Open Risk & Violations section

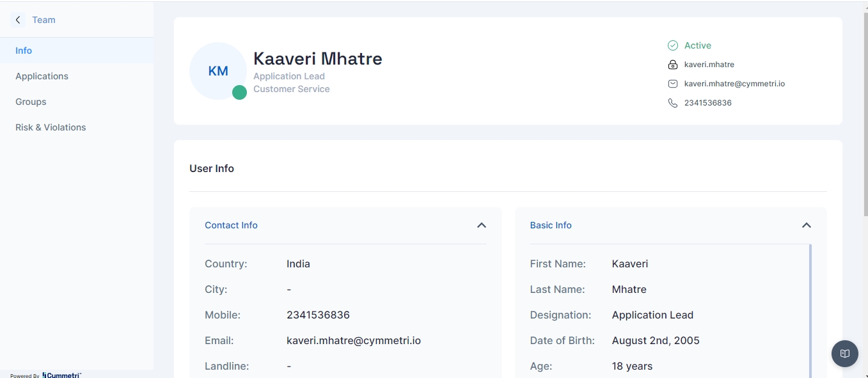point(51,127)
